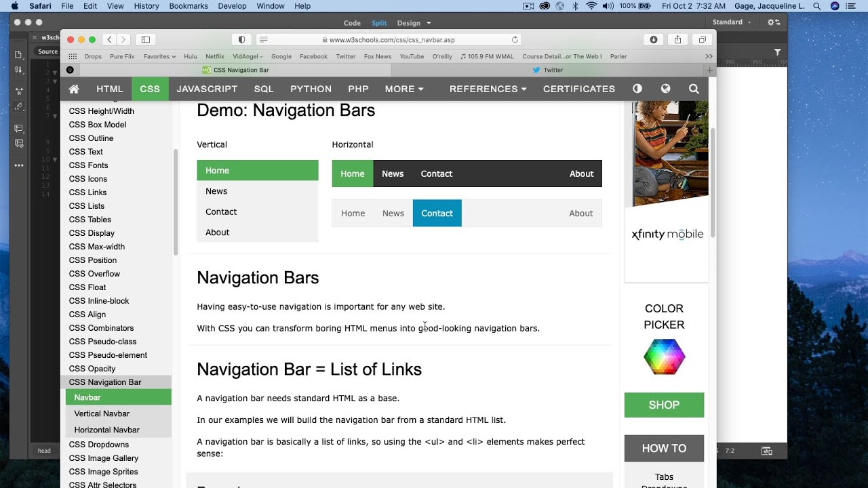Screen dimensions: 868x488
Task: Open Dreamweaver Standard workspace dropdown
Action: pyautogui.click(x=732, y=22)
